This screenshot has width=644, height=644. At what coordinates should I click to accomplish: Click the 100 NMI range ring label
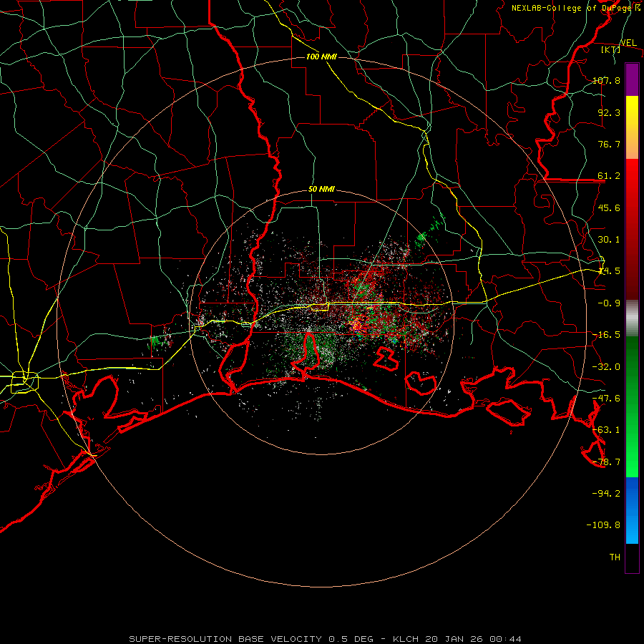coord(321,57)
